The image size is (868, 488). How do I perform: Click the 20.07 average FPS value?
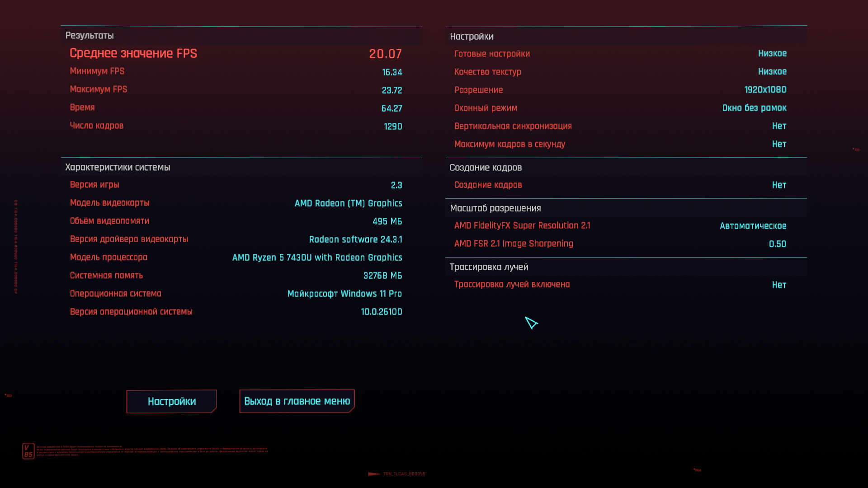[x=385, y=54]
